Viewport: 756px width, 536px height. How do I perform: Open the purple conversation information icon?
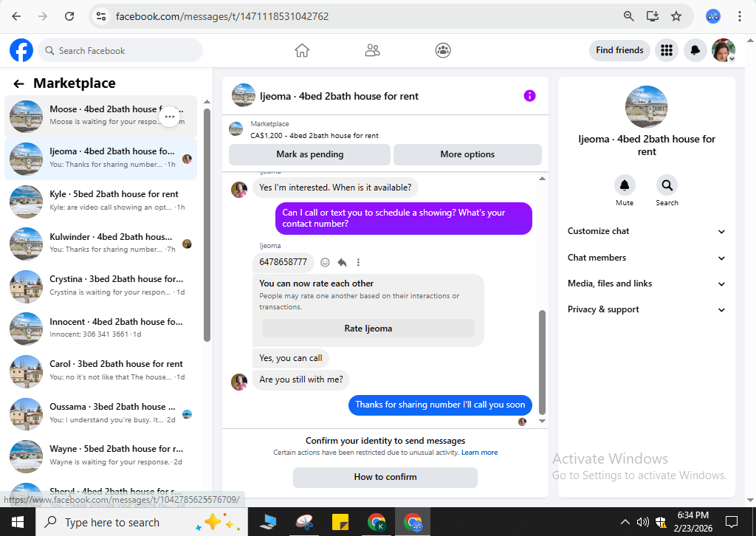pyautogui.click(x=529, y=96)
